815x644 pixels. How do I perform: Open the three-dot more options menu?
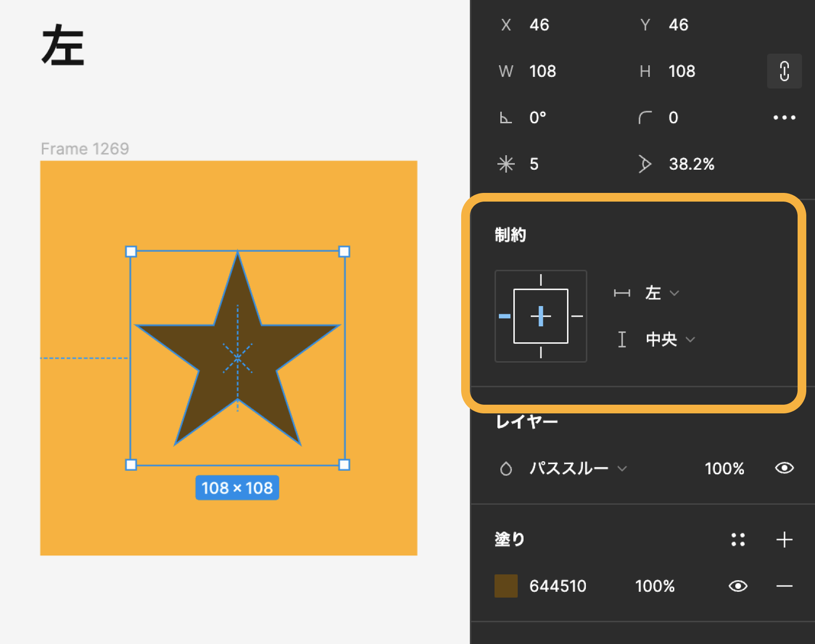pyautogui.click(x=784, y=118)
